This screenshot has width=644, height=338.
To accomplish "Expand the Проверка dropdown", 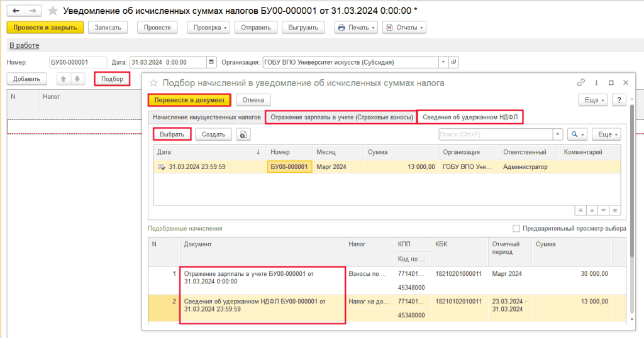I will point(210,28).
